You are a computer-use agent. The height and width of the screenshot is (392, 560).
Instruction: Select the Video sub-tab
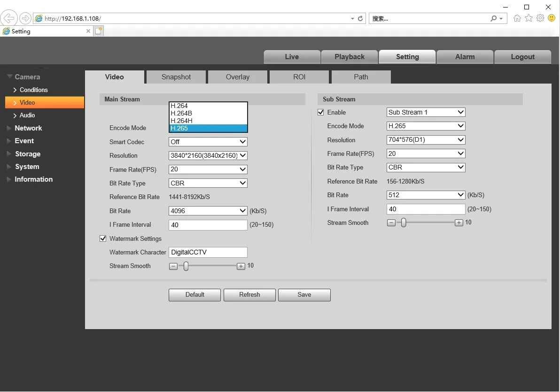[x=115, y=77]
